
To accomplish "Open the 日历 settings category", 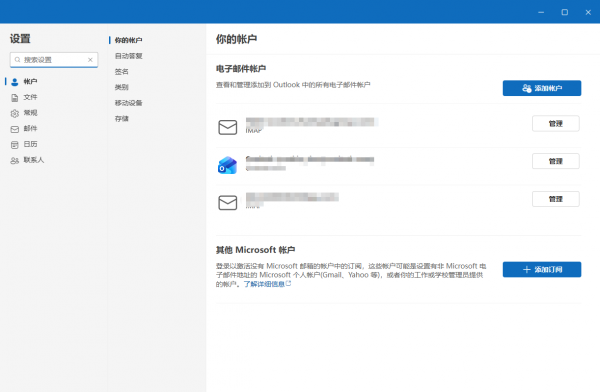I will [24, 144].
